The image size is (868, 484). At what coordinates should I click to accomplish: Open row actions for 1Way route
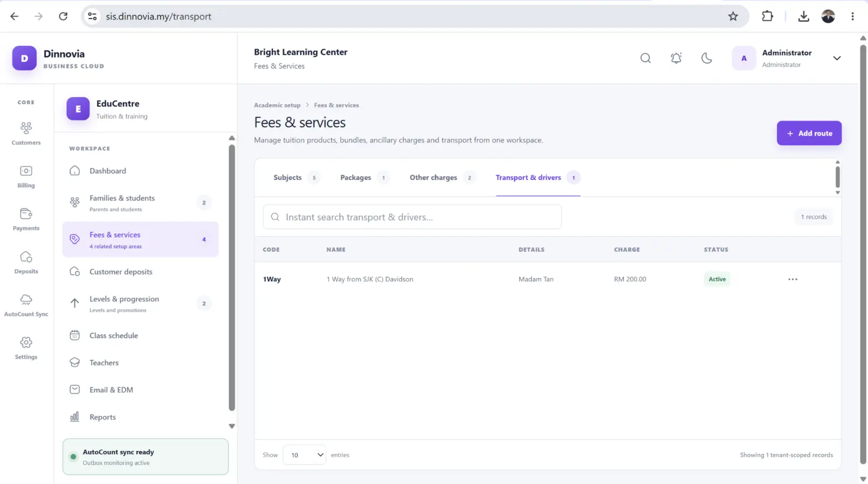pos(793,279)
